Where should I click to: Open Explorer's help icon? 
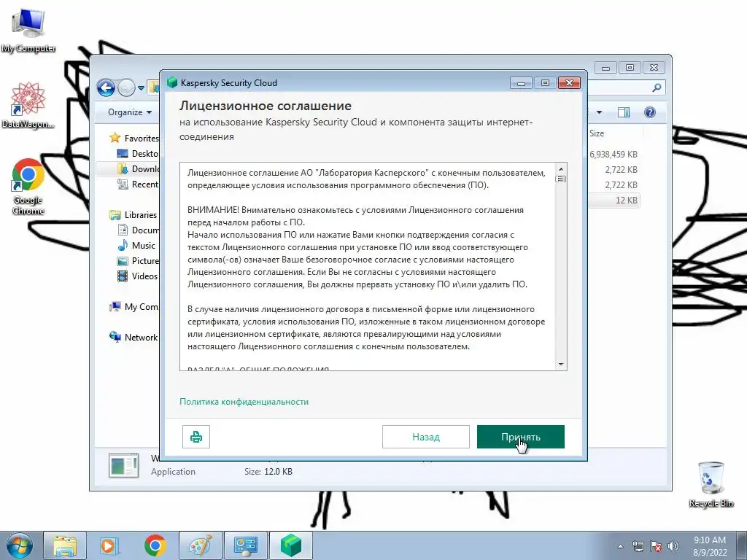pos(649,112)
